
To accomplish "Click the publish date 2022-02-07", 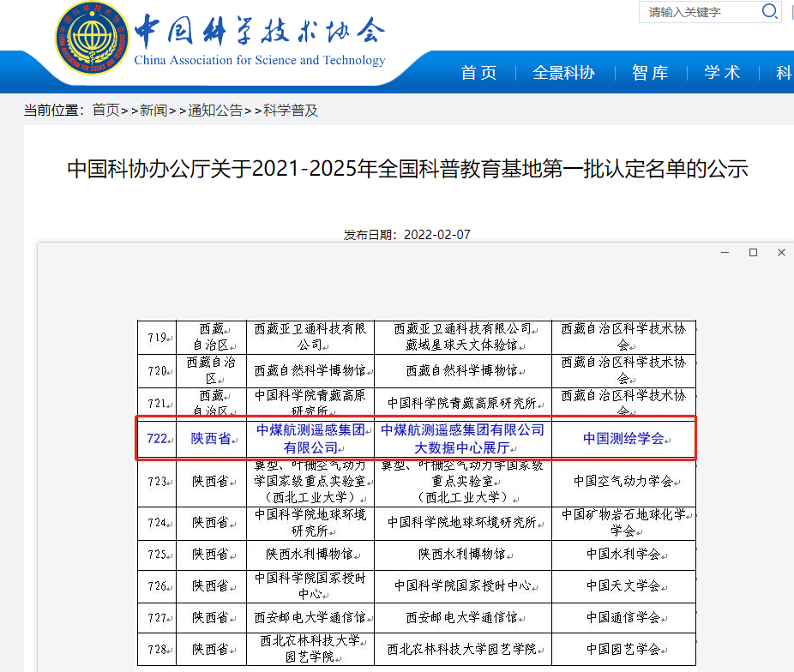I will click(x=437, y=235).
